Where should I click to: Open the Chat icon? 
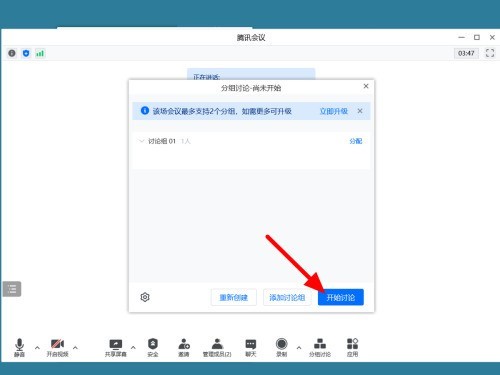click(251, 347)
